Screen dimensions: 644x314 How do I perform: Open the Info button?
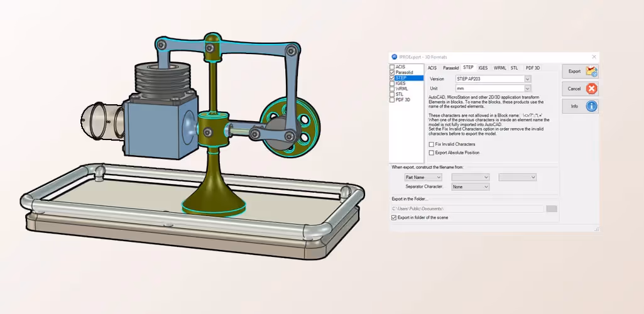click(580, 106)
